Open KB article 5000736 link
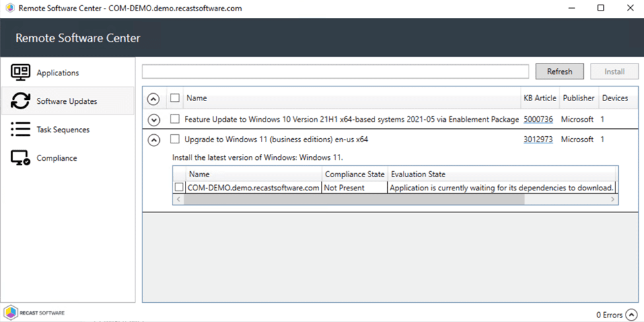This screenshot has width=644, height=322. pos(538,120)
